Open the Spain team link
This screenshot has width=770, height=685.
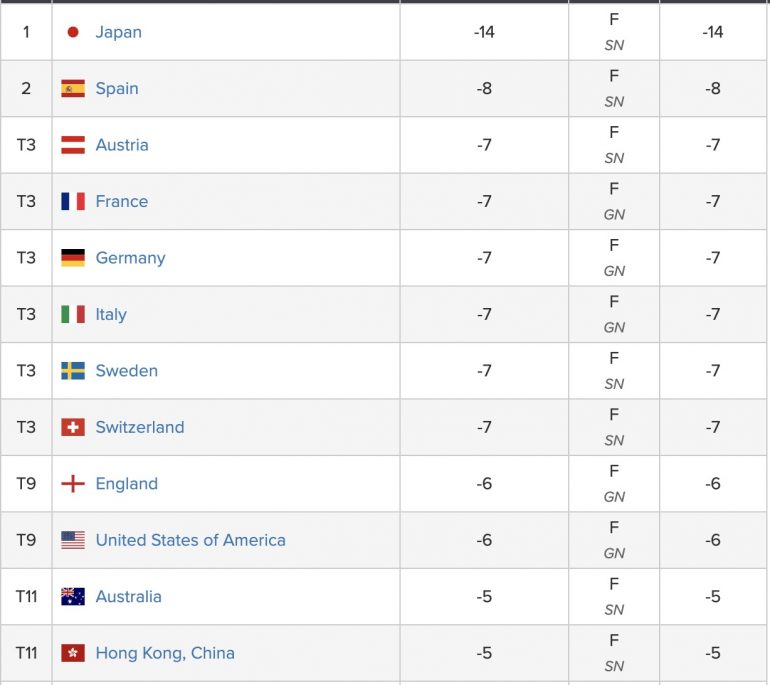[x=117, y=88]
